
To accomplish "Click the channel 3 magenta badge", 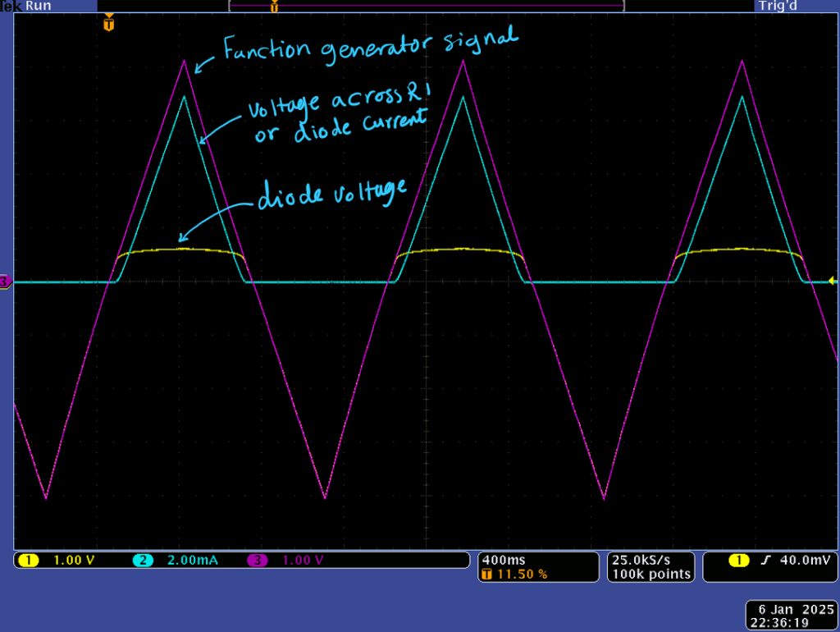I will click(258, 561).
